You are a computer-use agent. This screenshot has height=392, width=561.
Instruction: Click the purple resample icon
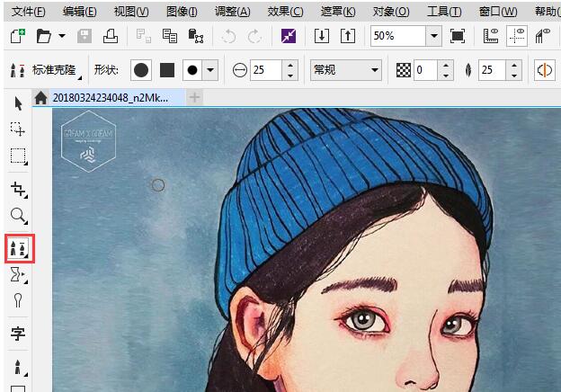(x=289, y=36)
